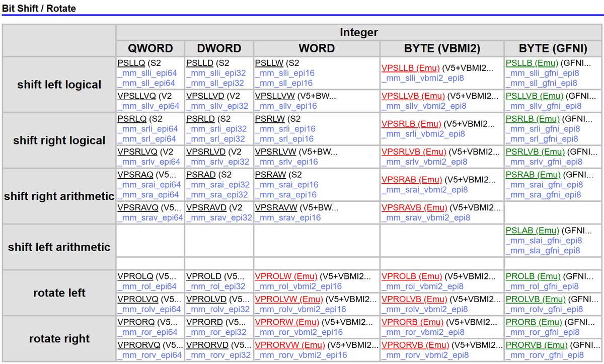Open the _mm_srai_epi16 intrinsic link

click(286, 185)
